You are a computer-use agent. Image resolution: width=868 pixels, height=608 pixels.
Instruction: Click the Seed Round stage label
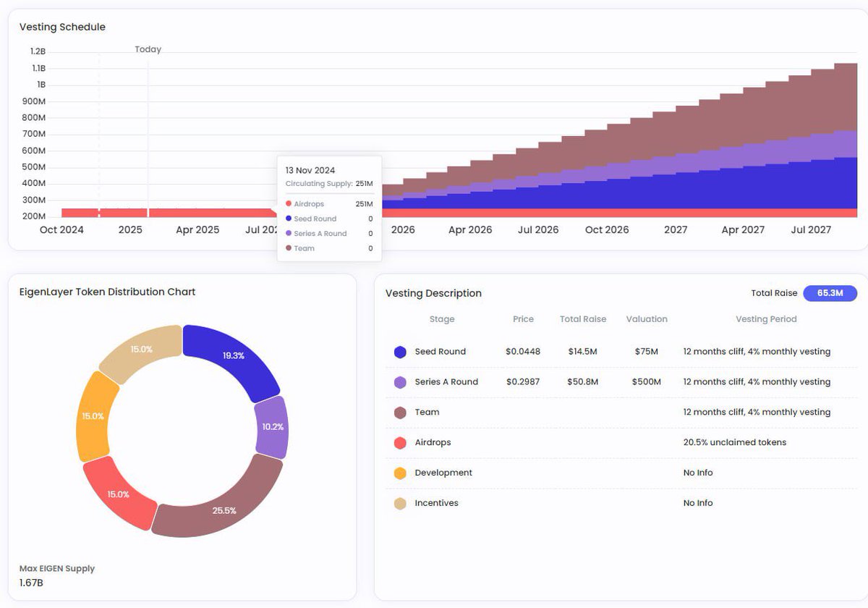tap(441, 352)
